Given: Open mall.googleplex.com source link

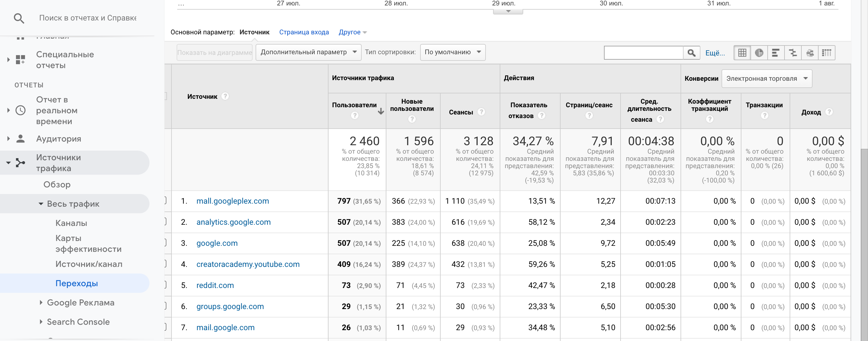Looking at the screenshot, I should click(232, 201).
